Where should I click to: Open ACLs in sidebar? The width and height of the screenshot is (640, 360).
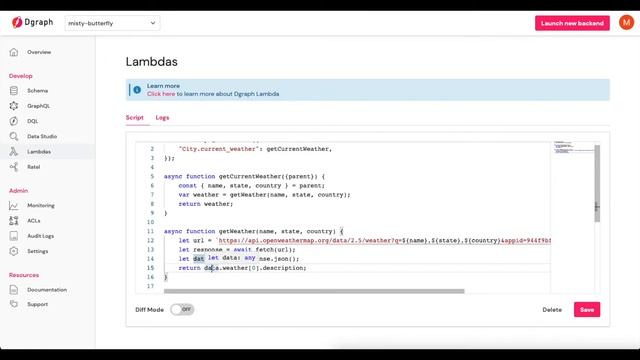[x=34, y=220]
